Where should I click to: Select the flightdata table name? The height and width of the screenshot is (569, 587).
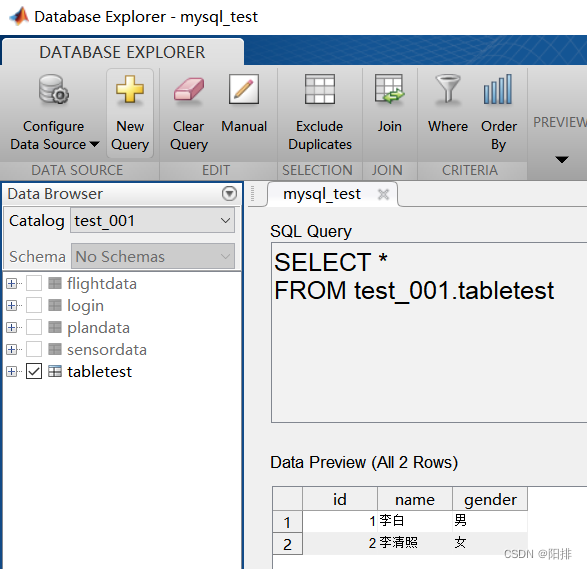[x=102, y=284]
